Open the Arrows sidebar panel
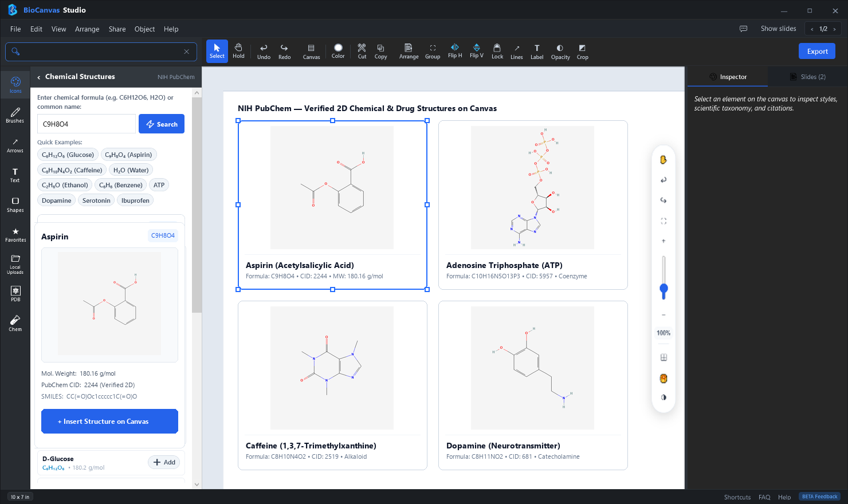 (x=15, y=145)
